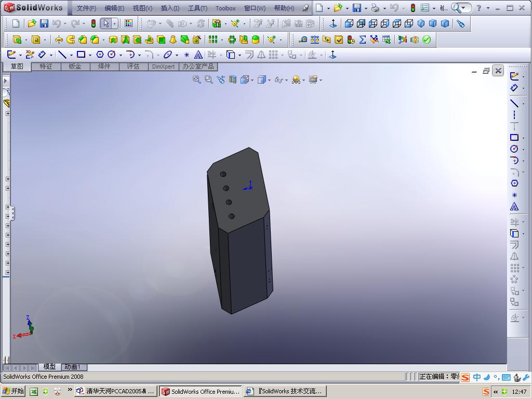Click the Section View icon

click(232, 79)
